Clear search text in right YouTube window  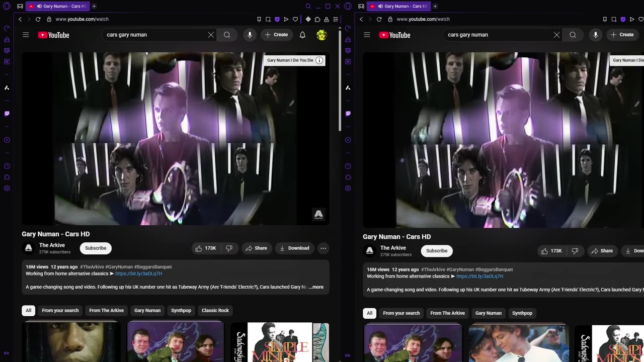(x=556, y=35)
